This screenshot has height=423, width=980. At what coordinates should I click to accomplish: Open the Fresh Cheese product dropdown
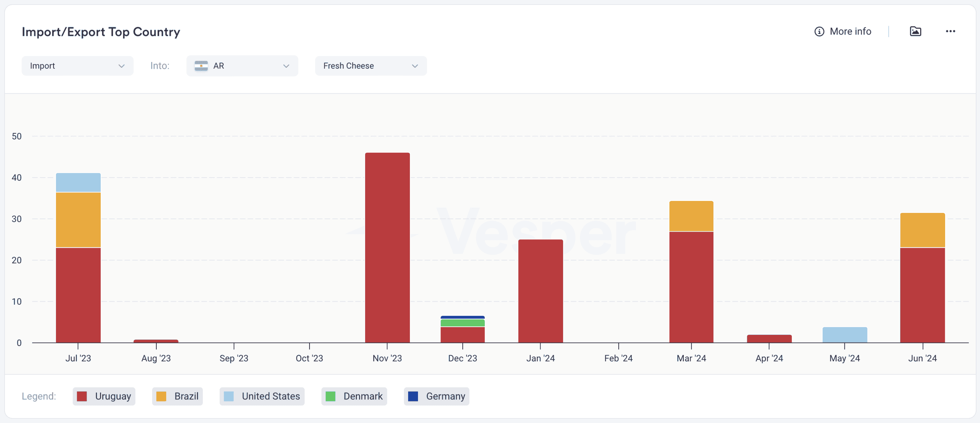click(371, 66)
